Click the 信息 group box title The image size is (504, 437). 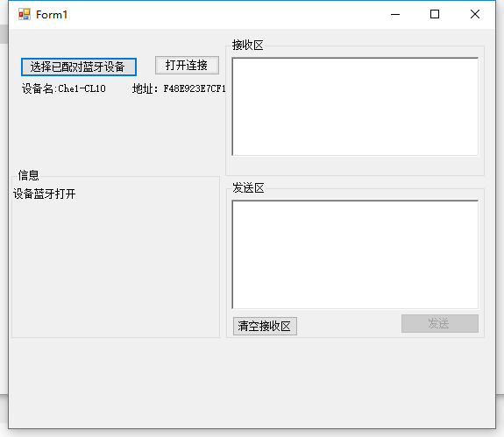tap(28, 175)
